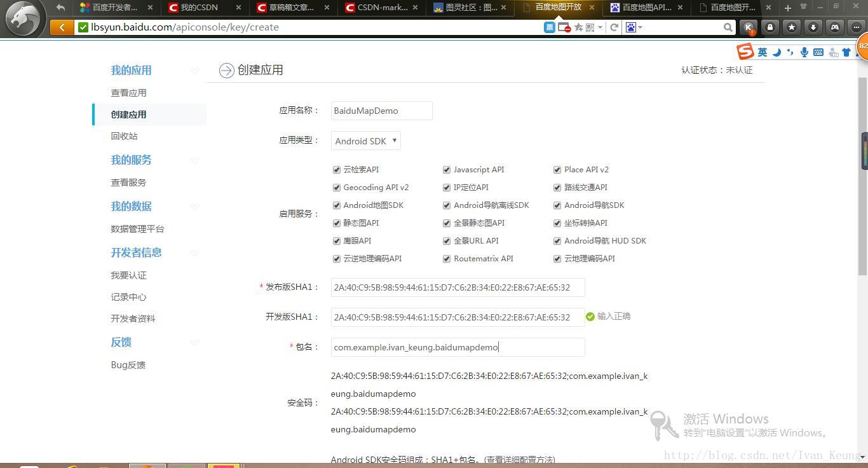
Task: Click the Baidu paw search engine icon
Action: tap(631, 27)
